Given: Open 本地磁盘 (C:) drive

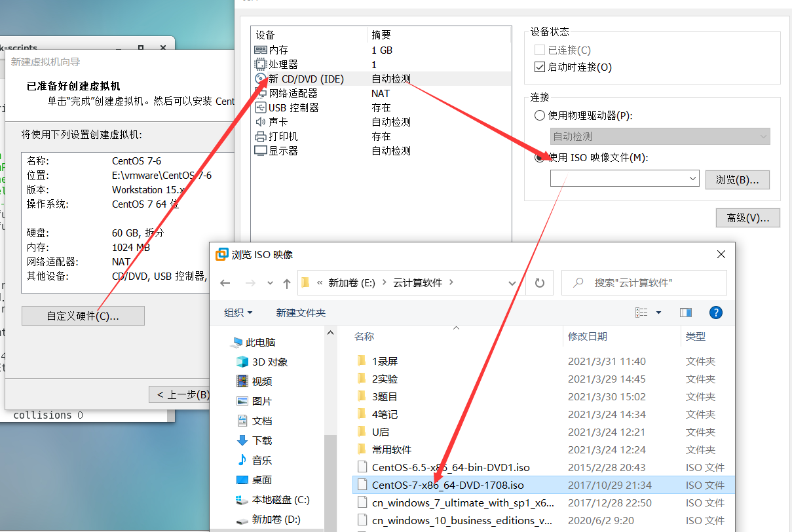Looking at the screenshot, I should click(273, 499).
